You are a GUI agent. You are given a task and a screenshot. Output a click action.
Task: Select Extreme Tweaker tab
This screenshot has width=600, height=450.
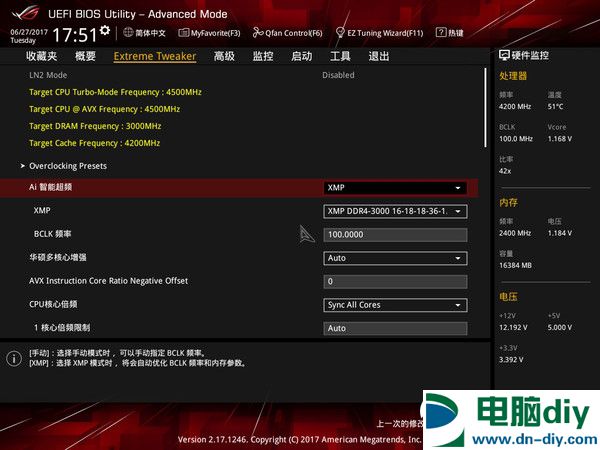click(x=155, y=56)
